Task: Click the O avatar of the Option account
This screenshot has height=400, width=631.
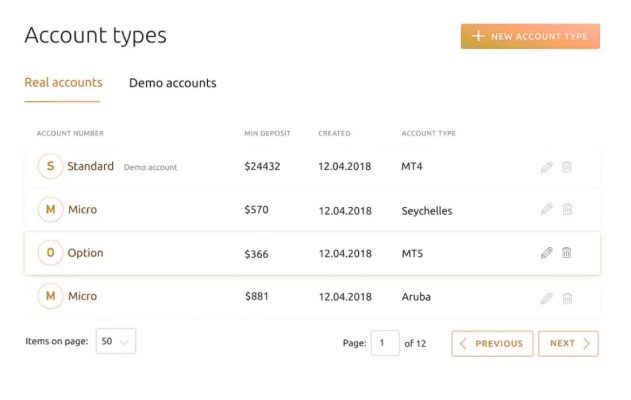Action: coord(50,254)
